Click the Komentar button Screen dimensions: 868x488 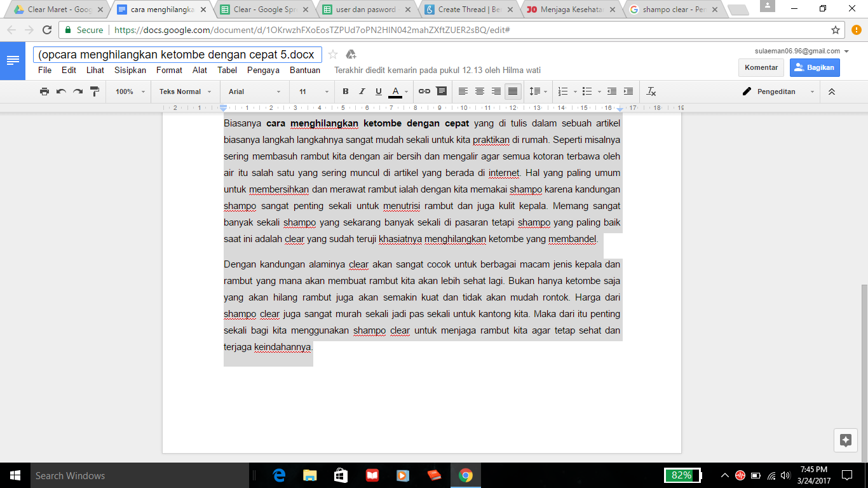coord(761,67)
